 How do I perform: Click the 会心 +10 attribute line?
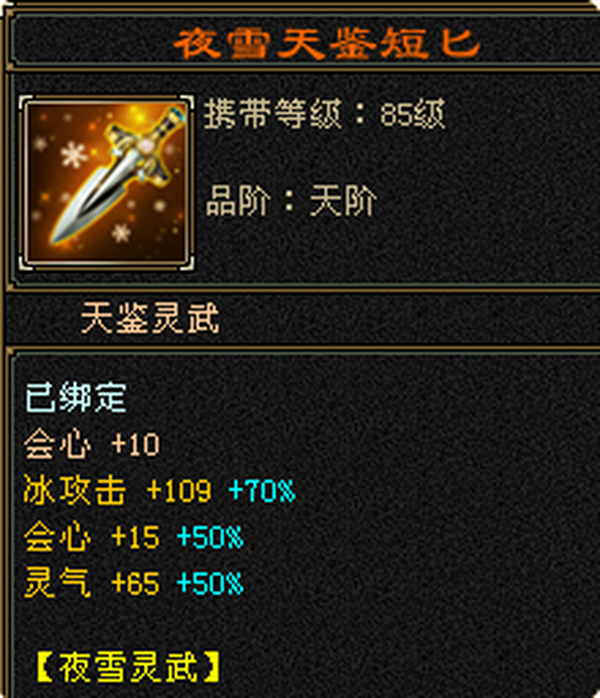pos(92,444)
